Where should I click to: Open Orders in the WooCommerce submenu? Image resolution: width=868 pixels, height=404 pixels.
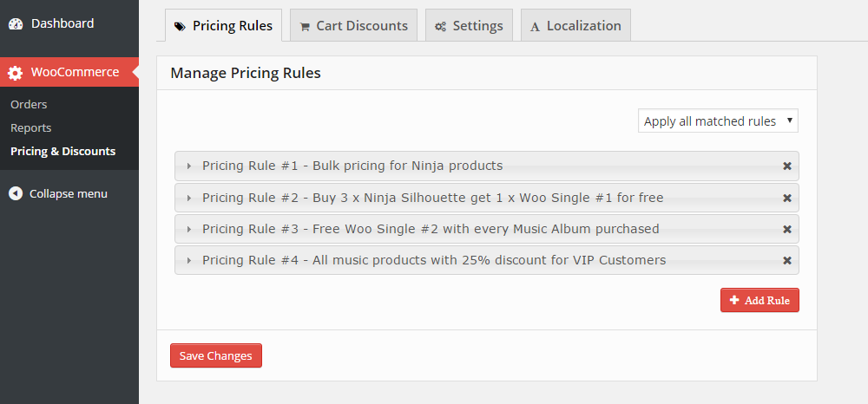(x=29, y=104)
